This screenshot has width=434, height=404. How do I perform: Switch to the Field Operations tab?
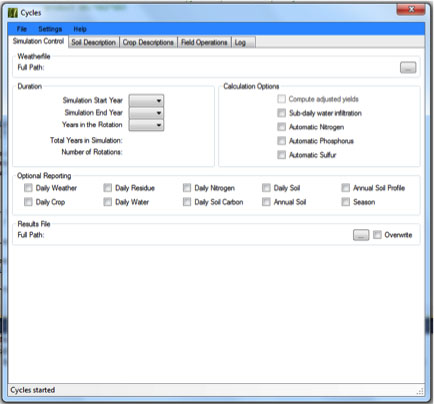point(204,42)
